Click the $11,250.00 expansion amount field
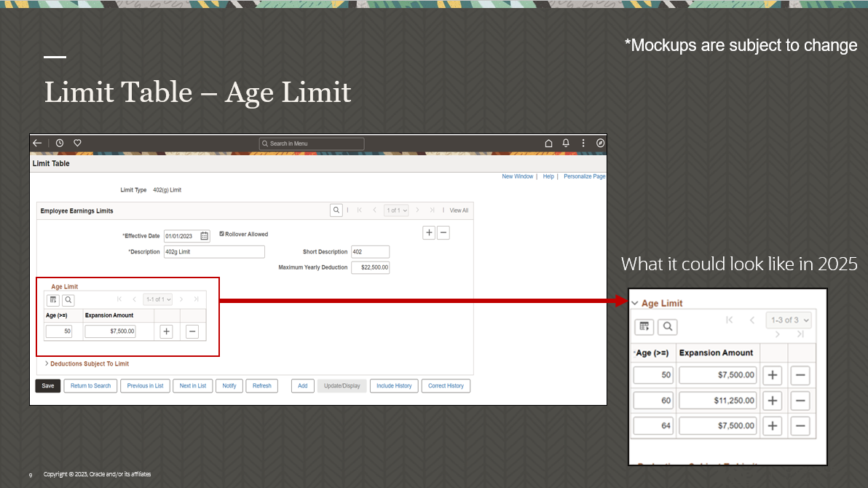 pyautogui.click(x=718, y=401)
